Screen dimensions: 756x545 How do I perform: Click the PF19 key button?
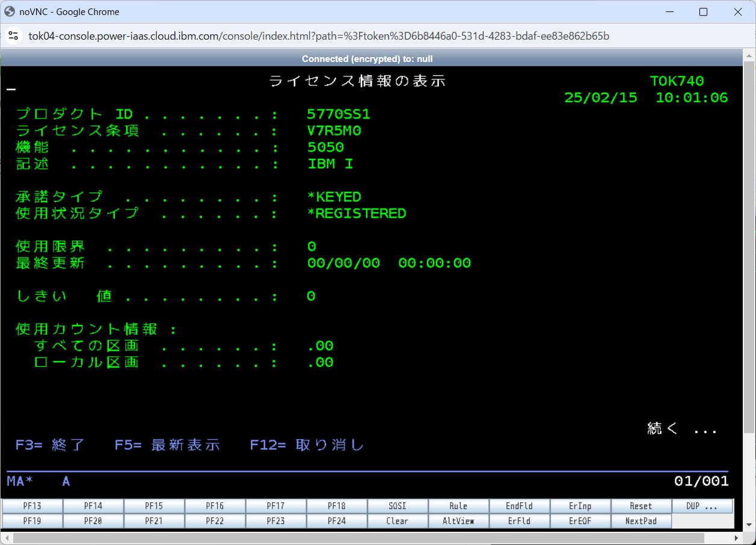point(32,521)
